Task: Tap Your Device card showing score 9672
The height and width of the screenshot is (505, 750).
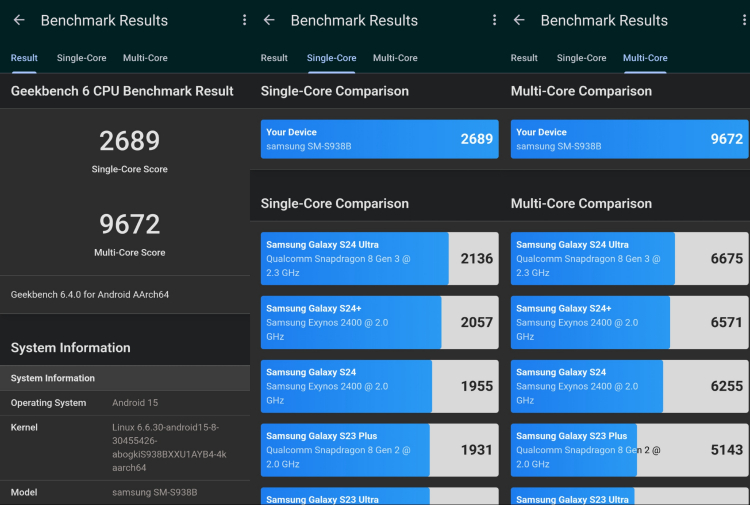Action: 629,139
